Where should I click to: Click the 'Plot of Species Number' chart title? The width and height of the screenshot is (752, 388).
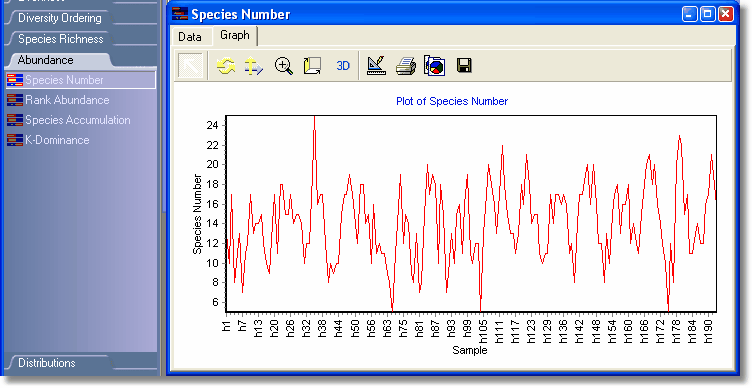coord(452,101)
